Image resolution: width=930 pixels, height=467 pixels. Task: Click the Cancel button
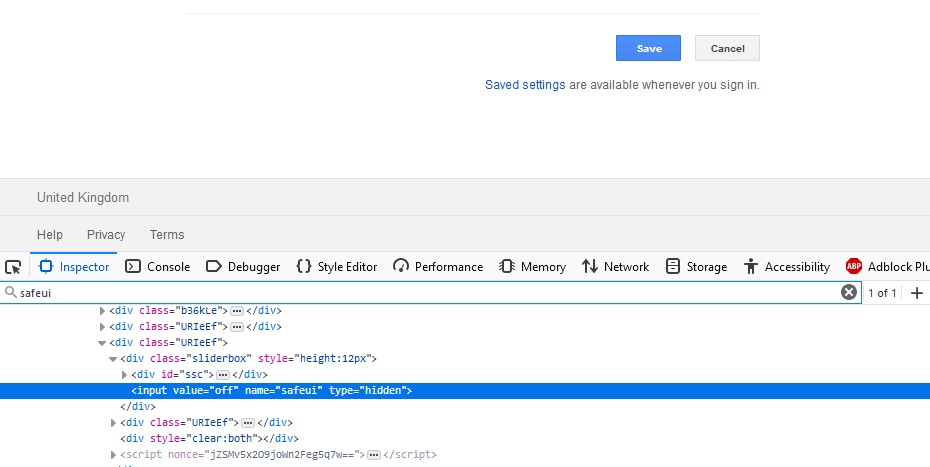coord(727,48)
